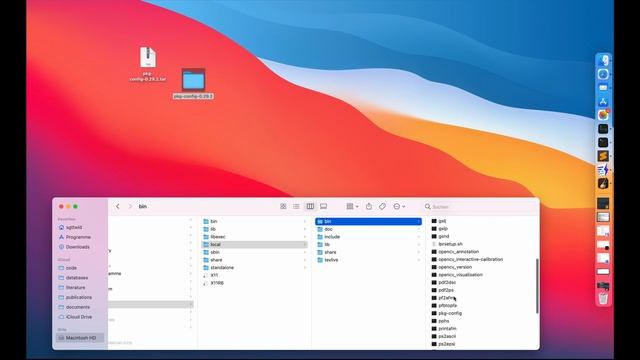Expand standalone via its chevron
This screenshot has width=640, height=360.
coord(304,268)
